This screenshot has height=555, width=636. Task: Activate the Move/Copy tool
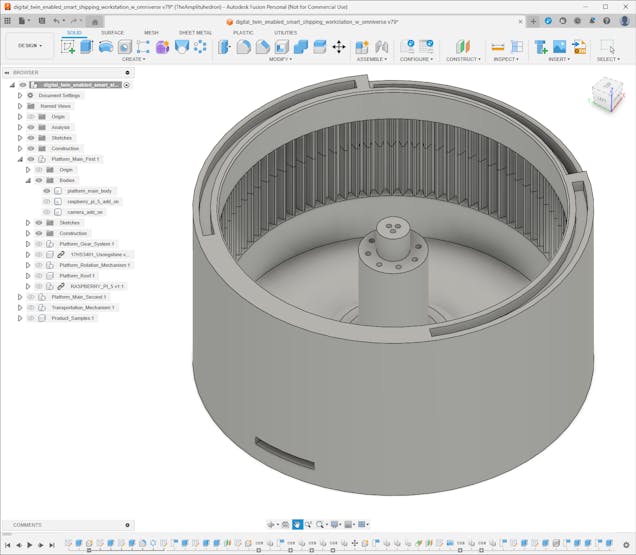[338, 46]
